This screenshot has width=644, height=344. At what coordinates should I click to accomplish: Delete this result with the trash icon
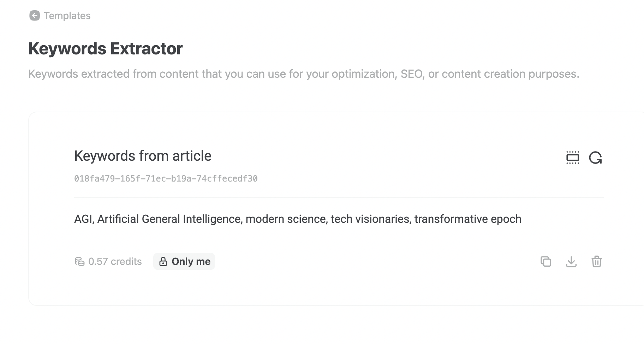tap(597, 261)
